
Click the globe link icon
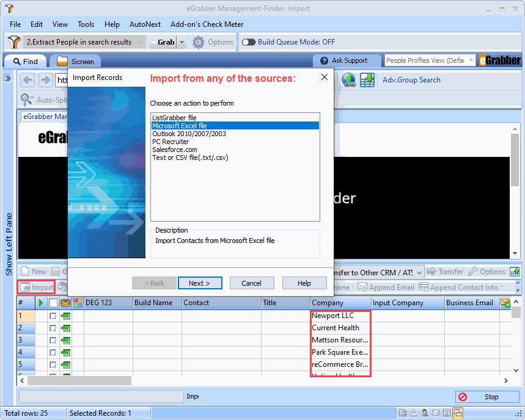coord(349,80)
